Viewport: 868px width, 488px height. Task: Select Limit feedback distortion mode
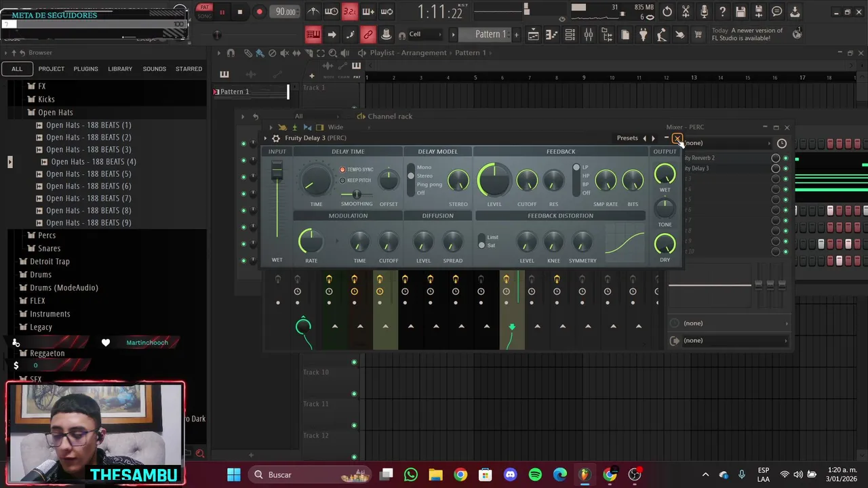[x=492, y=237]
